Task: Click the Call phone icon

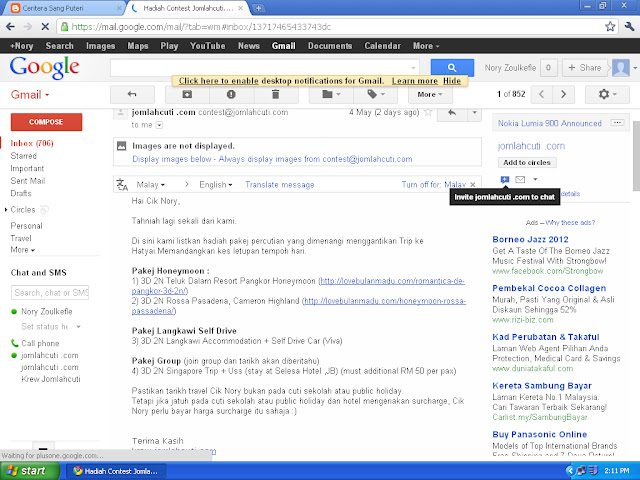Action: tap(14, 343)
